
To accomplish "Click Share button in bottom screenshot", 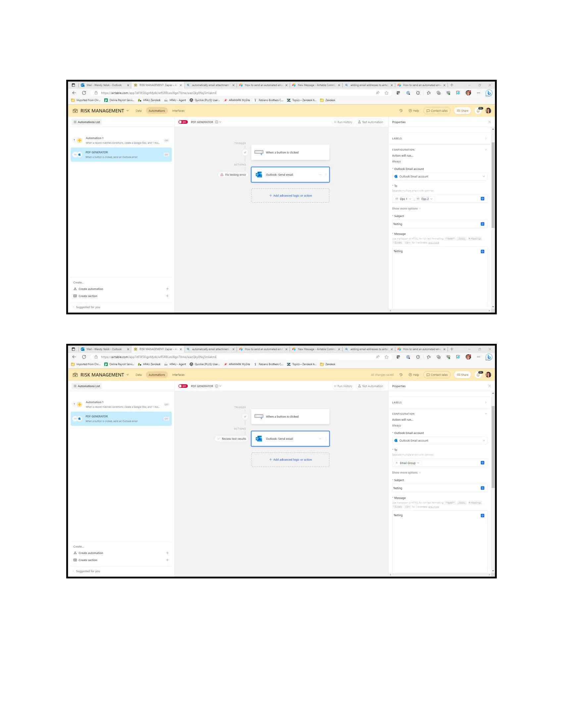I will pos(463,375).
